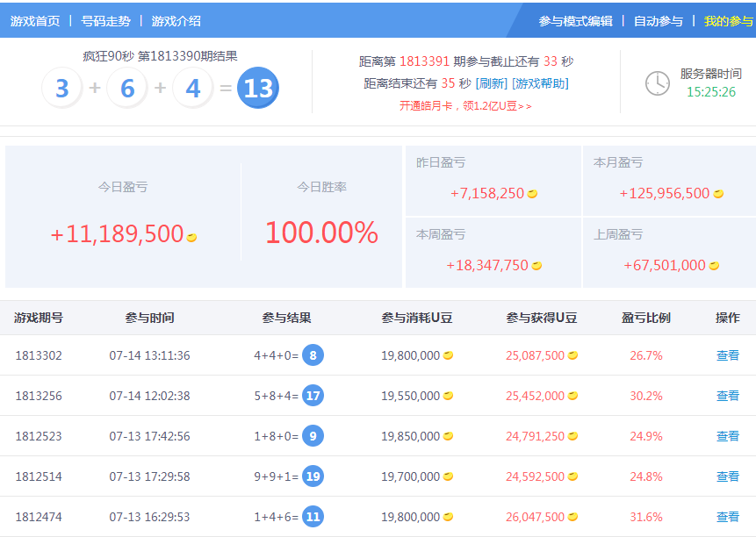Open 参与模式编辑 in top navigation
The height and width of the screenshot is (537, 756).
(575, 21)
